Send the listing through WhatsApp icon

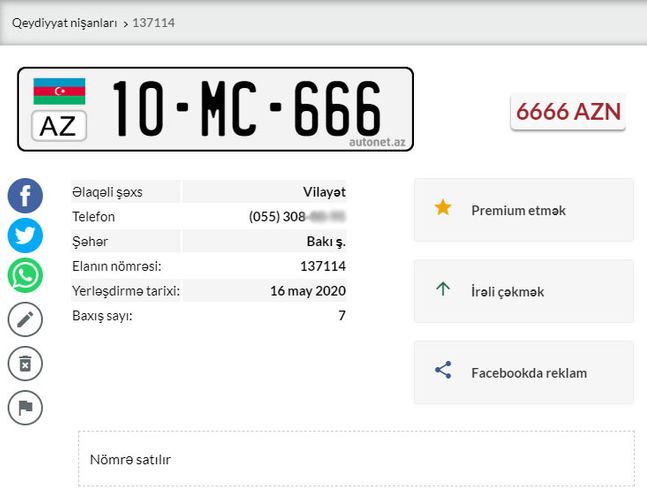point(25,275)
